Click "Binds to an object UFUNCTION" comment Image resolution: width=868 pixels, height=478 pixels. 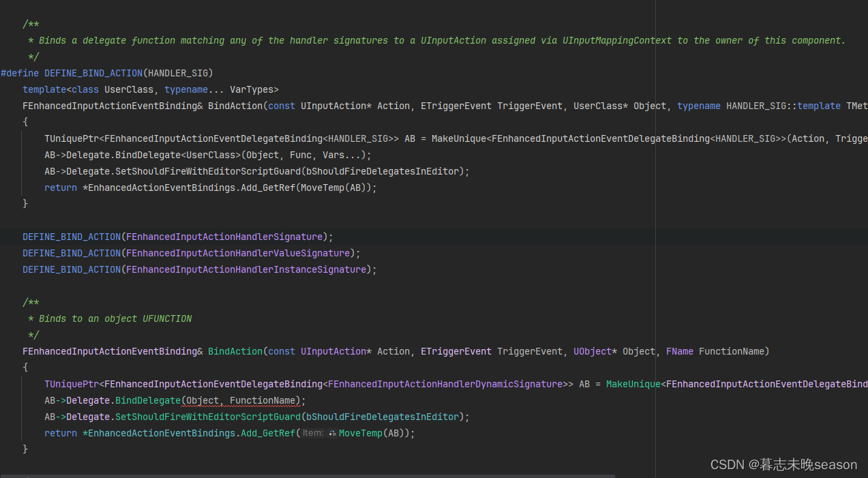[115, 318]
